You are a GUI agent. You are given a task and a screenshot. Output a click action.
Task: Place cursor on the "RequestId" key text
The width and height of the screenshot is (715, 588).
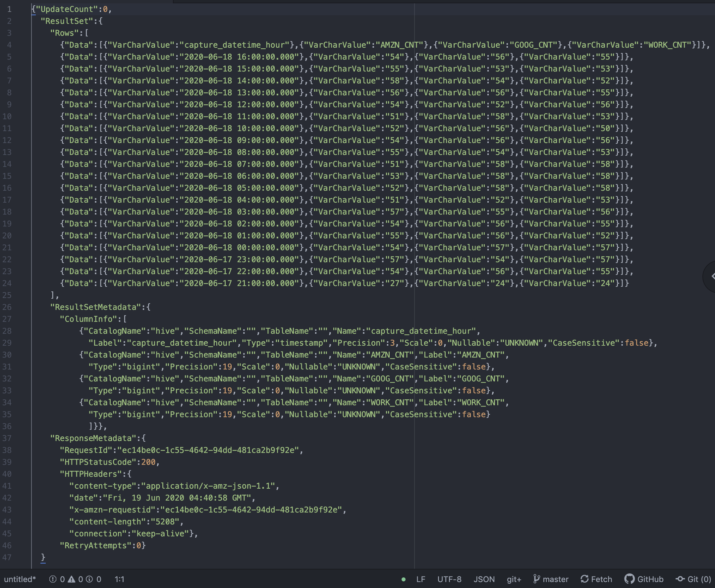point(86,450)
